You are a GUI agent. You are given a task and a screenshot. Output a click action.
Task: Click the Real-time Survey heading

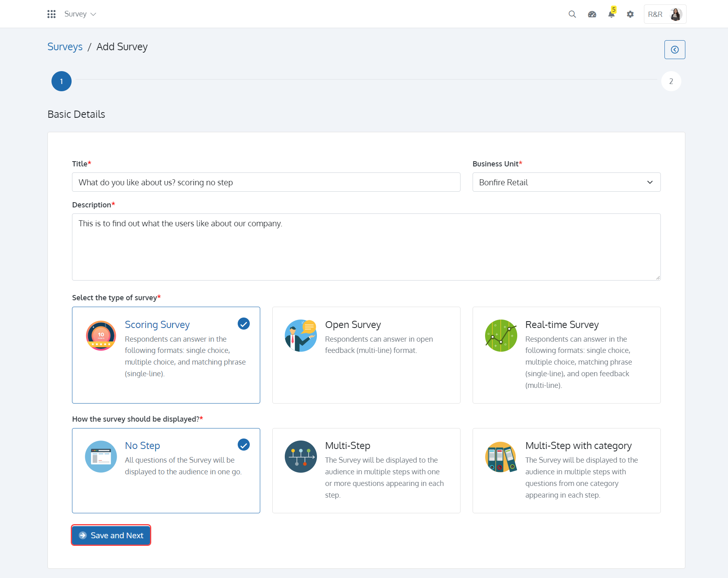pos(562,324)
